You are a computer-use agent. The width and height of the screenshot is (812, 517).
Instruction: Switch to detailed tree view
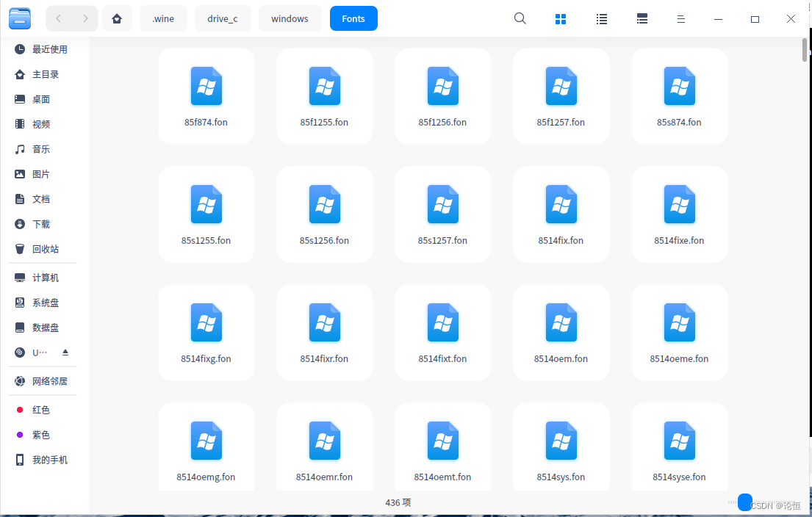(642, 19)
